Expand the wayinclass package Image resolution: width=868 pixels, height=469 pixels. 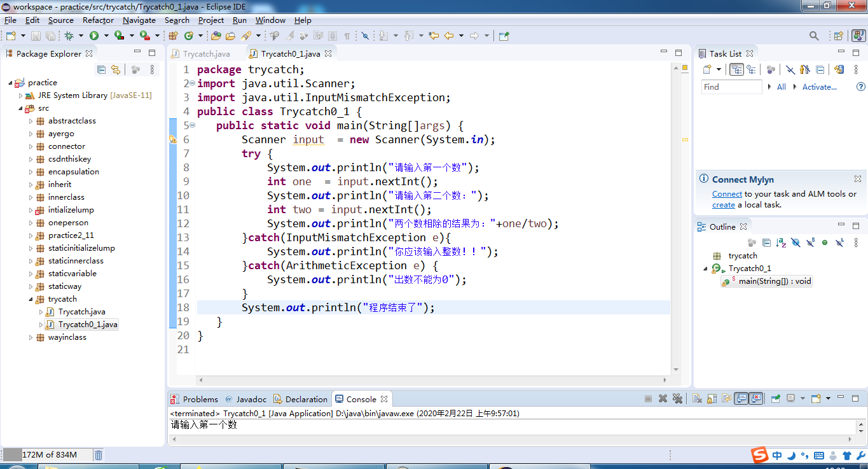pyautogui.click(x=31, y=337)
